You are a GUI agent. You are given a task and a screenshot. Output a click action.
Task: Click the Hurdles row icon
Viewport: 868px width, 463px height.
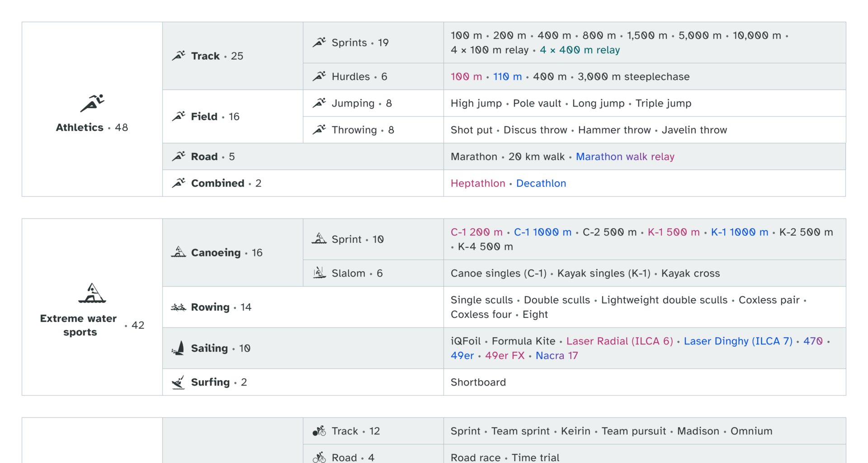tap(319, 76)
